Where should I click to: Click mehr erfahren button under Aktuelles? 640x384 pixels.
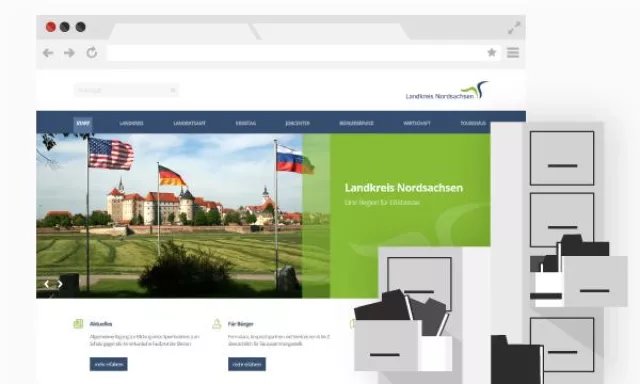109,364
